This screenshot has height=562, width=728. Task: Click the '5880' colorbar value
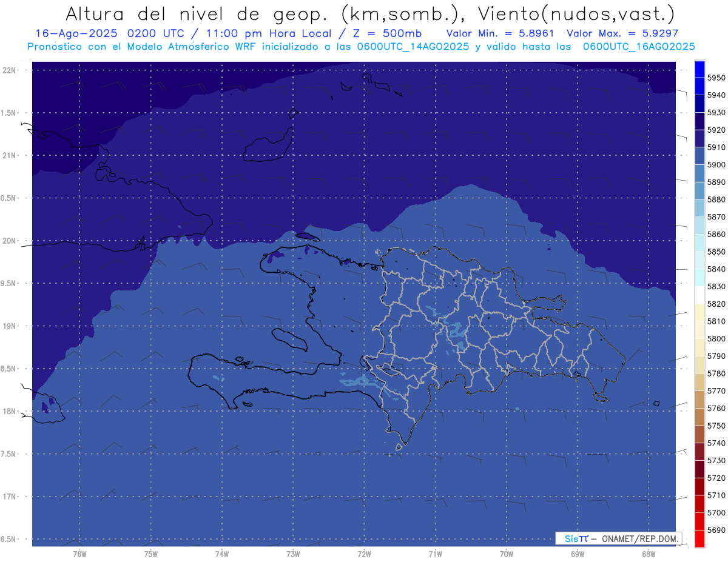tap(716, 199)
